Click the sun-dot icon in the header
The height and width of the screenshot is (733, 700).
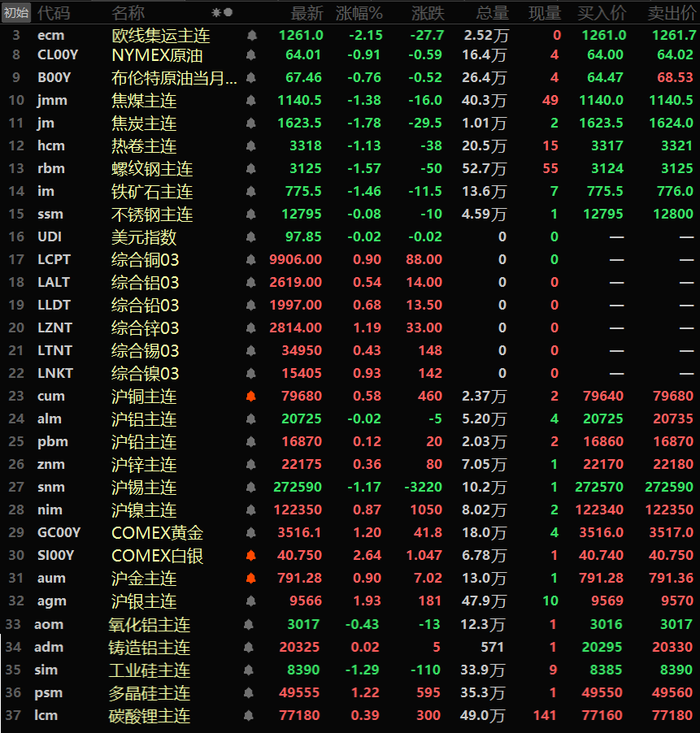[222, 13]
